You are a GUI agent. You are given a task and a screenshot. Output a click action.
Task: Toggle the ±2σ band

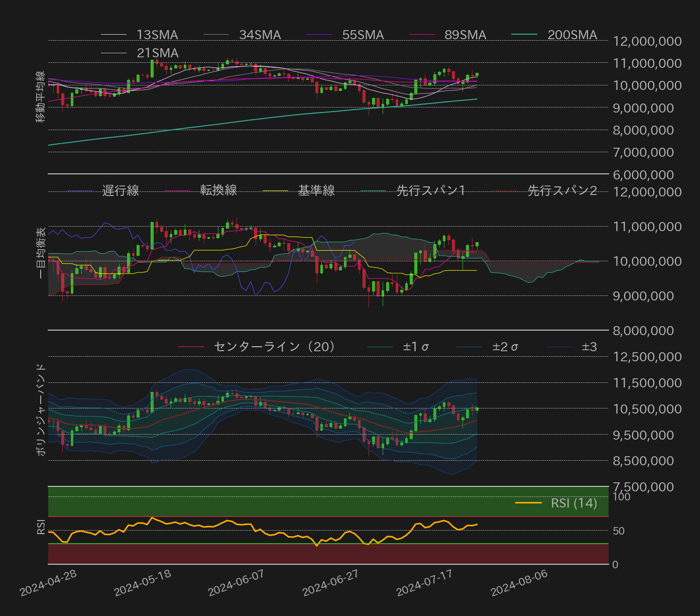coord(505,346)
